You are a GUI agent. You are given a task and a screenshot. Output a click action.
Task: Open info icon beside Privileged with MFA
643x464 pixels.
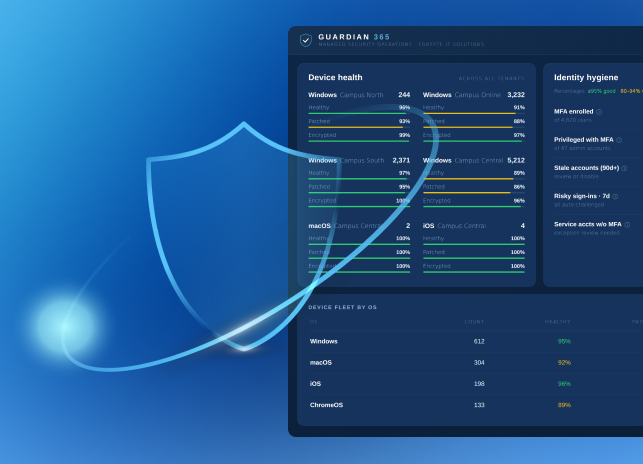619,140
